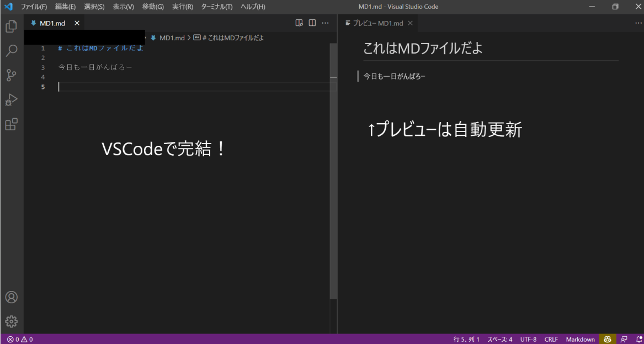Image resolution: width=644 pixels, height=344 pixels.
Task: Open the ヘルプ(H) menu
Action: [253, 7]
